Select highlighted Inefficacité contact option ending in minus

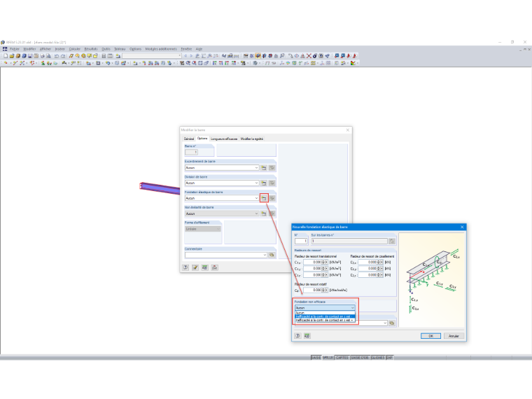(325, 316)
